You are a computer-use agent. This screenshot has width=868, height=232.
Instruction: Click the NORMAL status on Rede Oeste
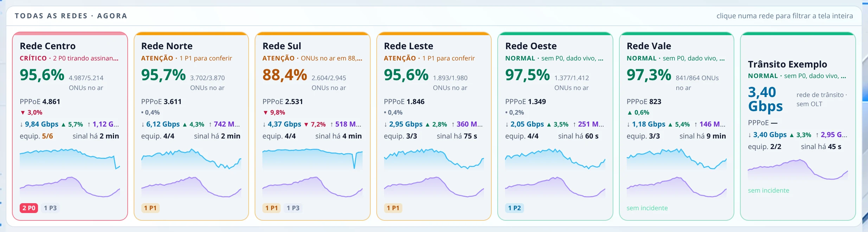click(520, 58)
